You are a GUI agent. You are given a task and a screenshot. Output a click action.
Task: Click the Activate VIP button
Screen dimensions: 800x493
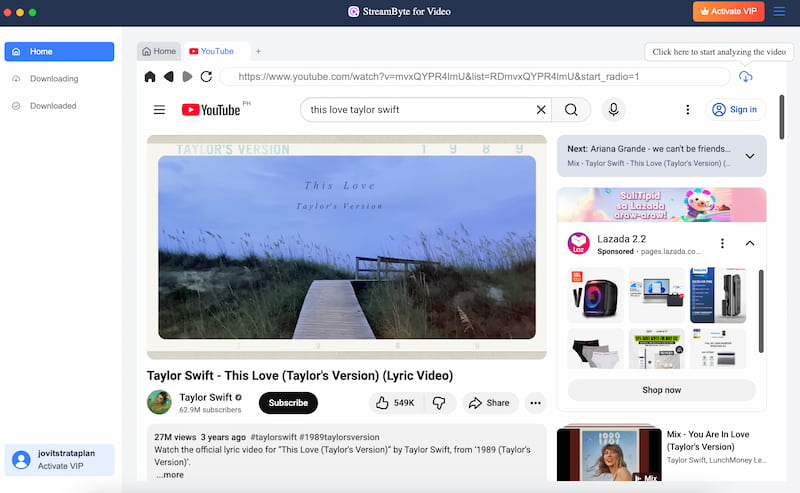729,11
